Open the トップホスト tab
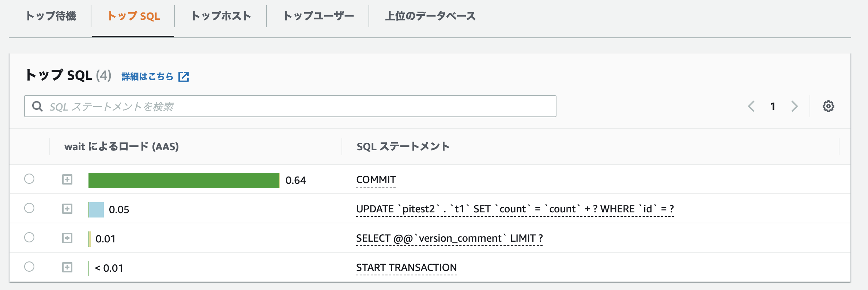868x290 pixels. [x=221, y=16]
